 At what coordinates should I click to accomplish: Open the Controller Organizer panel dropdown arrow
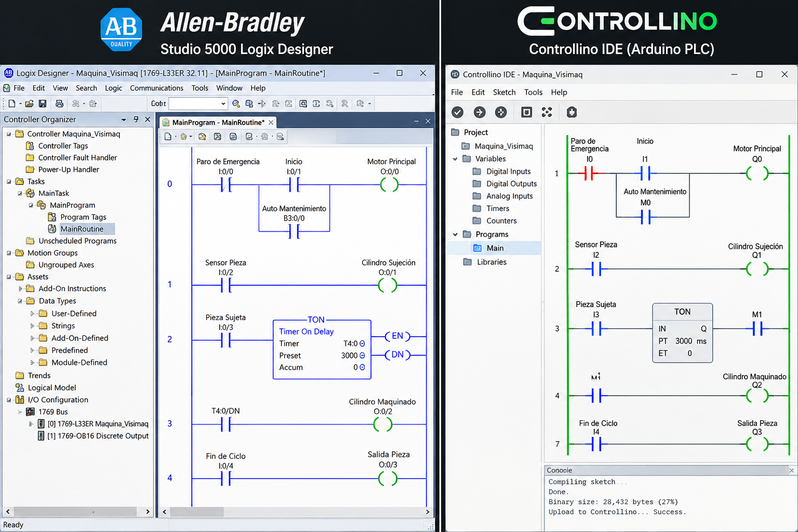(124, 119)
